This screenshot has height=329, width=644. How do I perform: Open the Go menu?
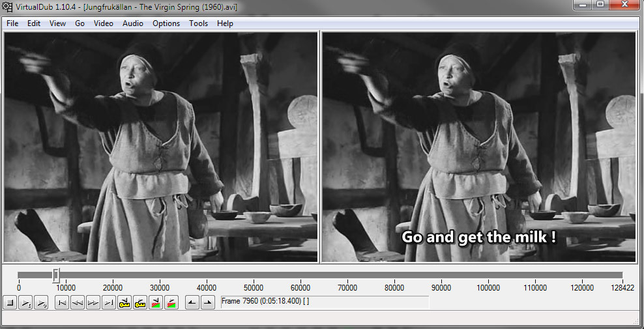pos(80,23)
